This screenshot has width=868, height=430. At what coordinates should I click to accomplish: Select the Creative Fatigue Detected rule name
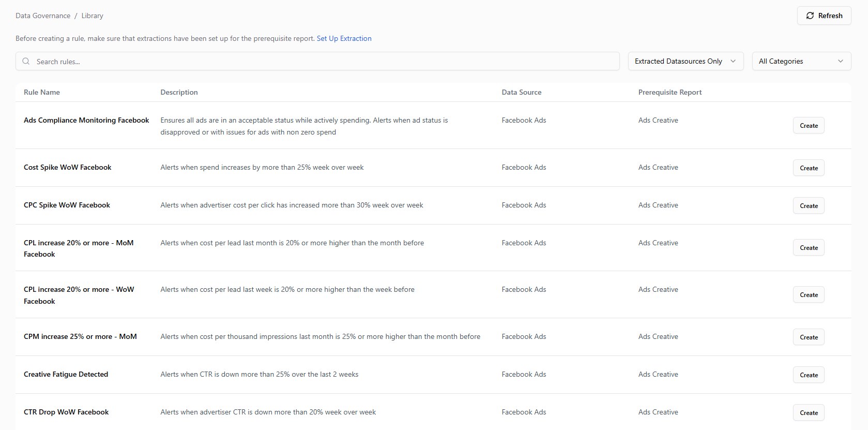(66, 375)
